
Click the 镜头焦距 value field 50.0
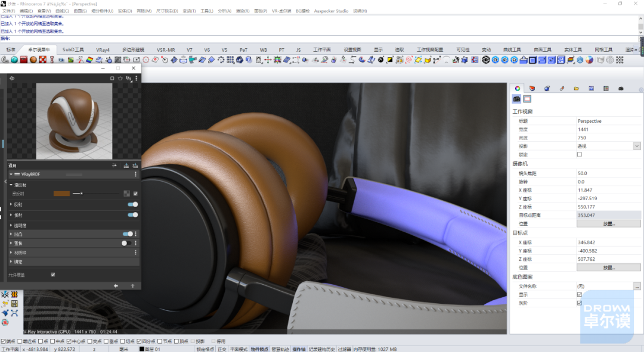click(x=608, y=173)
